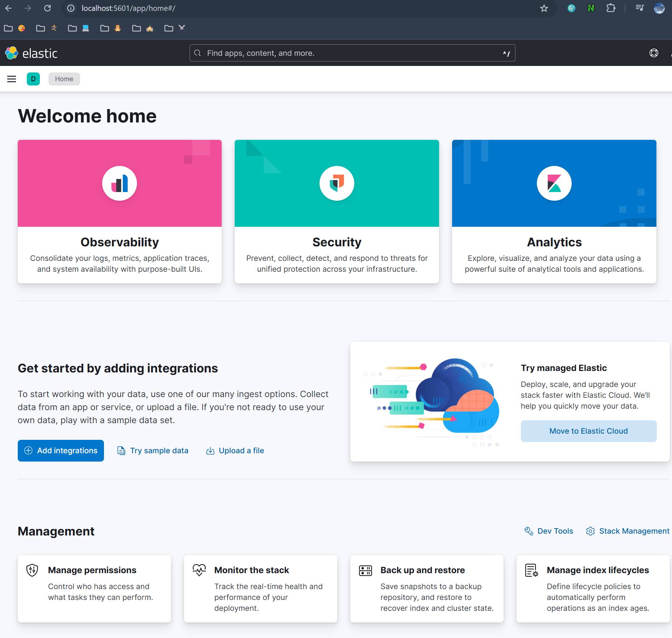Open the Back up and restore card
The width and height of the screenshot is (672, 638).
click(427, 589)
